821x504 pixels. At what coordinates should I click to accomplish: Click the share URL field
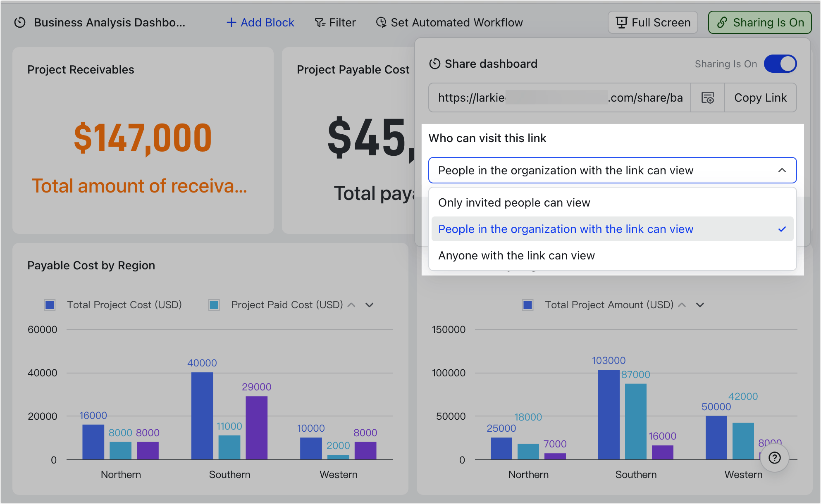(x=558, y=97)
